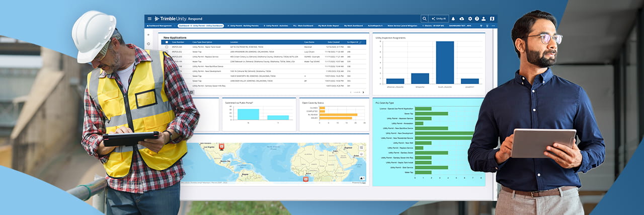Click the clock history icon in sidebar
This screenshot has height=215, width=644.
click(148, 44)
